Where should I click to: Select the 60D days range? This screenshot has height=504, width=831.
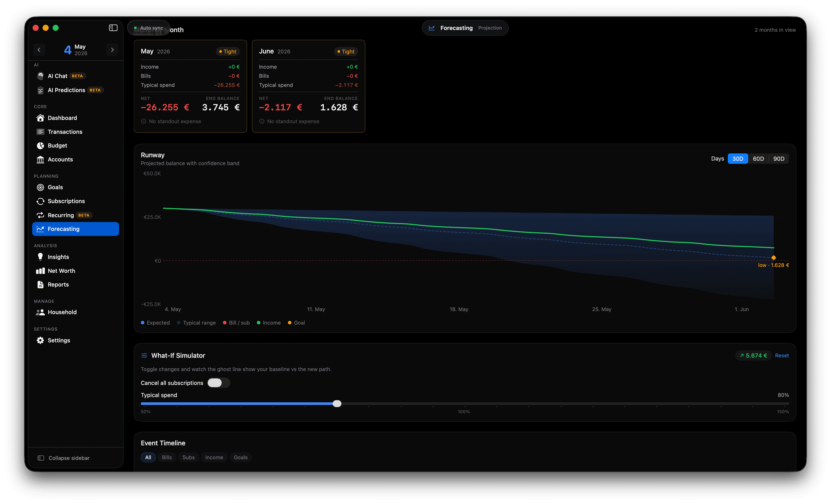[758, 158]
